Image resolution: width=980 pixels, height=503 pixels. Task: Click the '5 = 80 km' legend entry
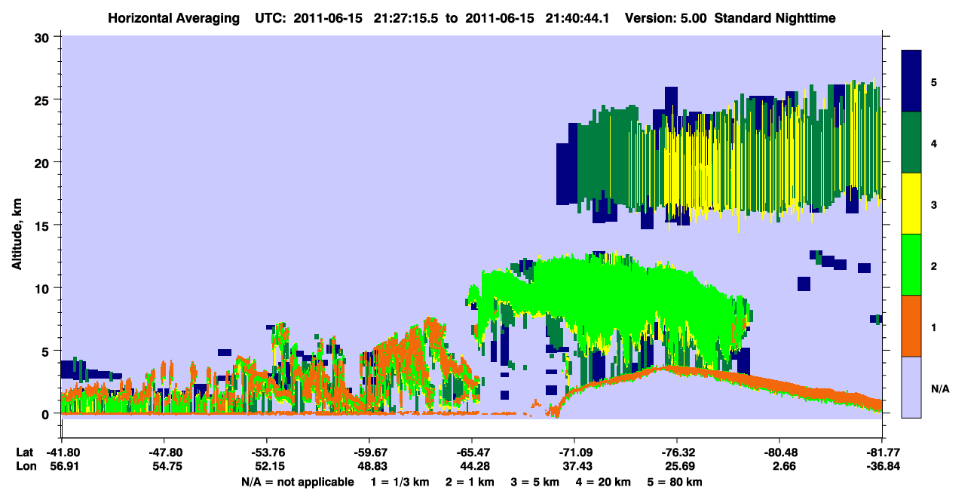[x=676, y=481]
